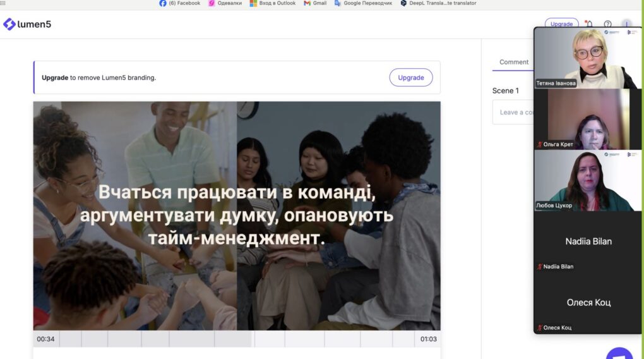Open the Facebook bookmark
Viewport: 644px width, 359px height.
pos(180,3)
